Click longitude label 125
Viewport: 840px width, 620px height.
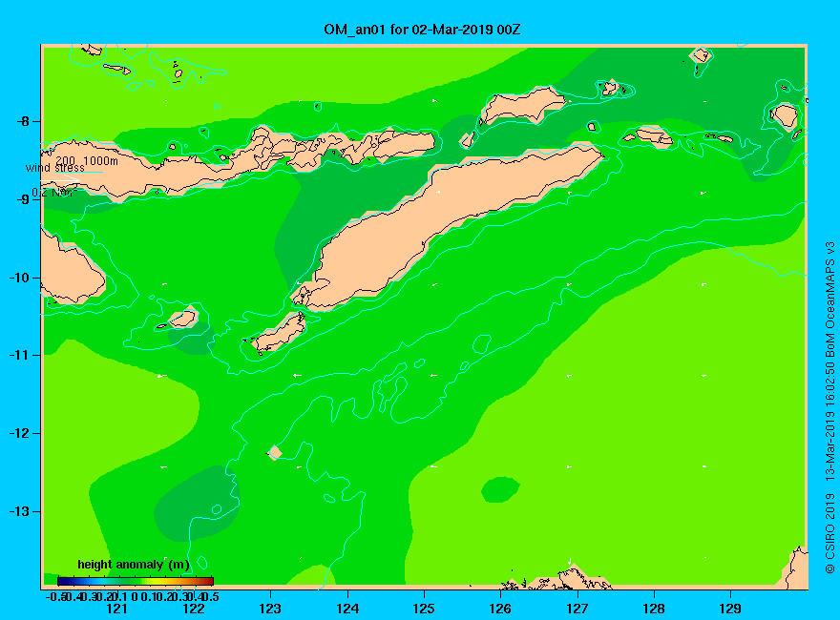pyautogui.click(x=424, y=609)
